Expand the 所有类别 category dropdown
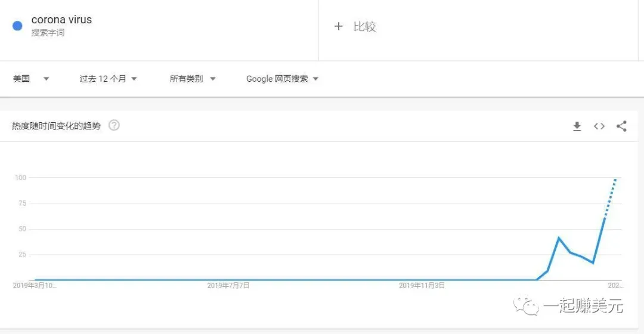The image size is (644, 334). 192,79
